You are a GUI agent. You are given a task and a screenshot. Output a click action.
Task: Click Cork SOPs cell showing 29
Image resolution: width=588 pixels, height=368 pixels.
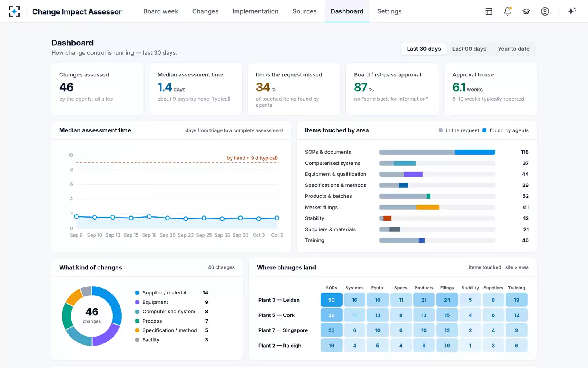pos(332,315)
